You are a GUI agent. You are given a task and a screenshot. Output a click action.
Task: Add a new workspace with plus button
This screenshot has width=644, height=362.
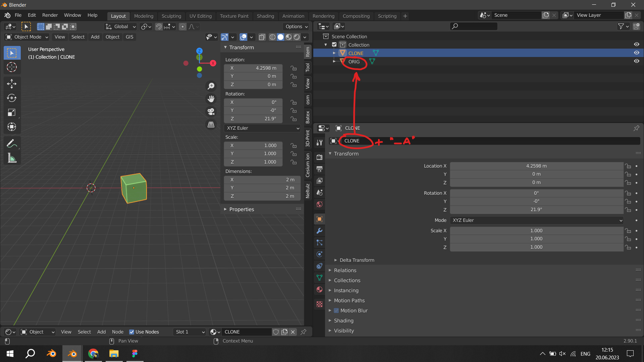[405, 16]
